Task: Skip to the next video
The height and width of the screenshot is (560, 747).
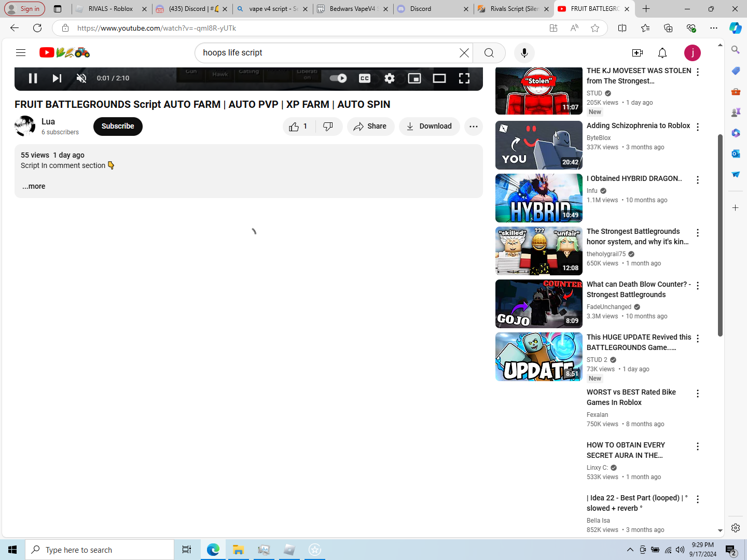Action: tap(57, 78)
